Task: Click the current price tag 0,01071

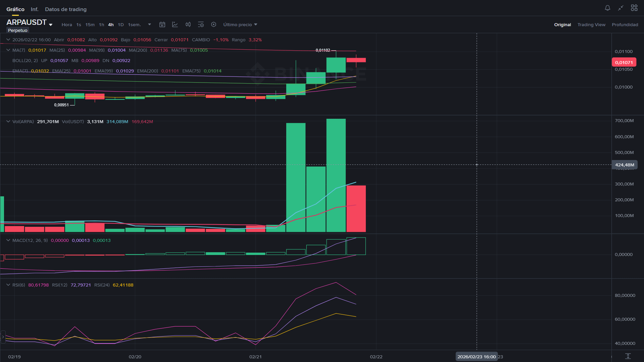Action: click(624, 62)
